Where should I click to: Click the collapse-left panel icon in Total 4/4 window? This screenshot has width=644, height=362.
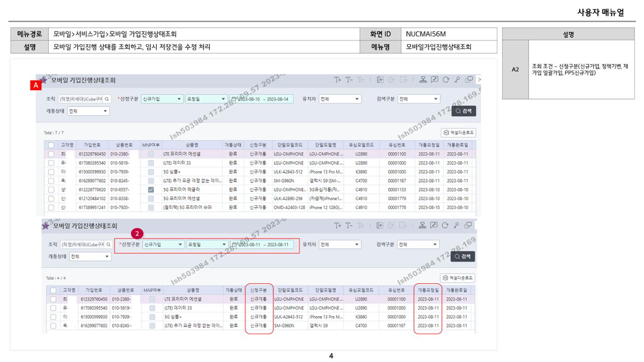coord(380,226)
